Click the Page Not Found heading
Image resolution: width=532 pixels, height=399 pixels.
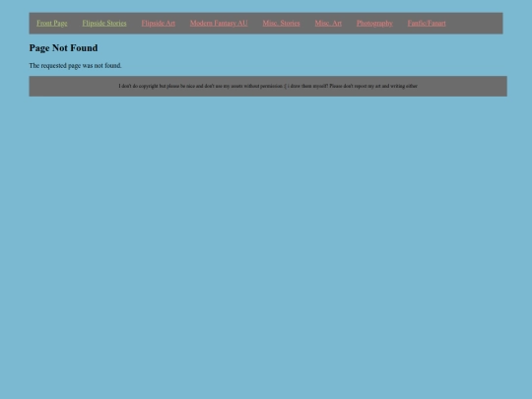(63, 48)
